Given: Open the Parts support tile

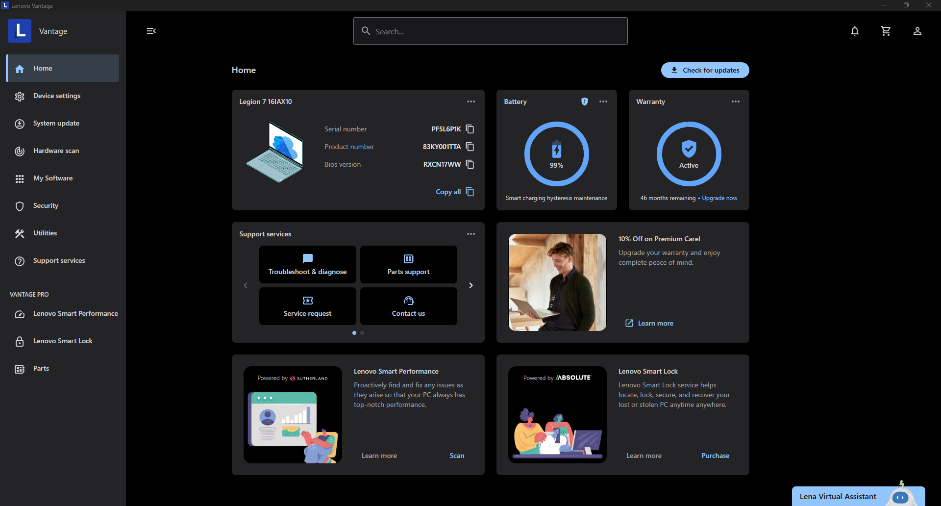Looking at the screenshot, I should 408,264.
